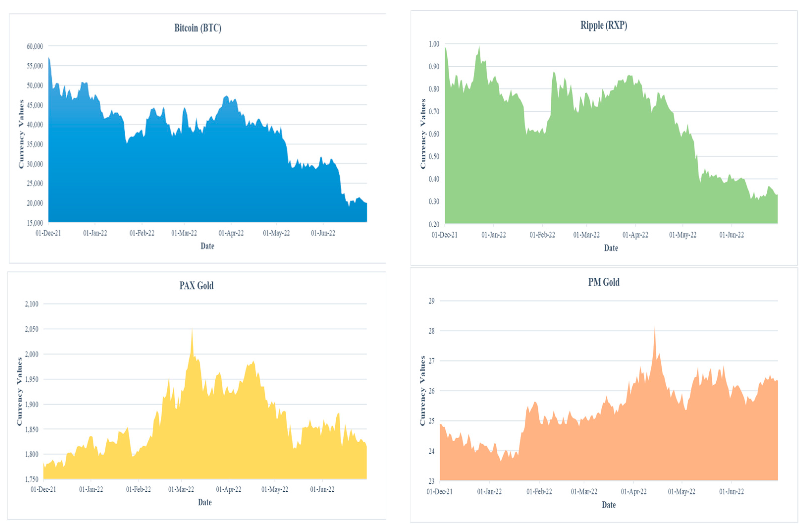Click 01-Apr-22 tick on Ripple chart

coord(635,235)
